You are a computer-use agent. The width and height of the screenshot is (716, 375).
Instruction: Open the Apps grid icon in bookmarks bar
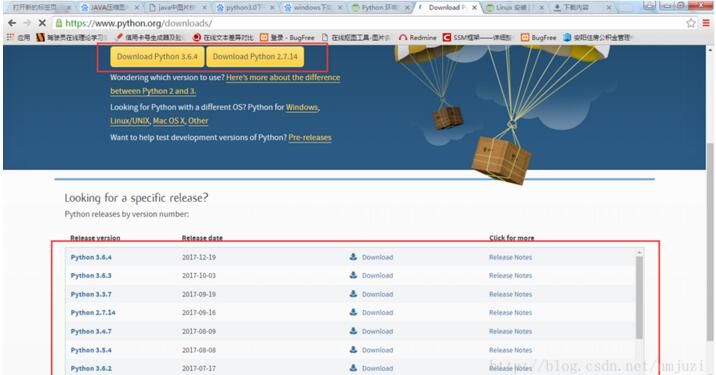click(11, 37)
